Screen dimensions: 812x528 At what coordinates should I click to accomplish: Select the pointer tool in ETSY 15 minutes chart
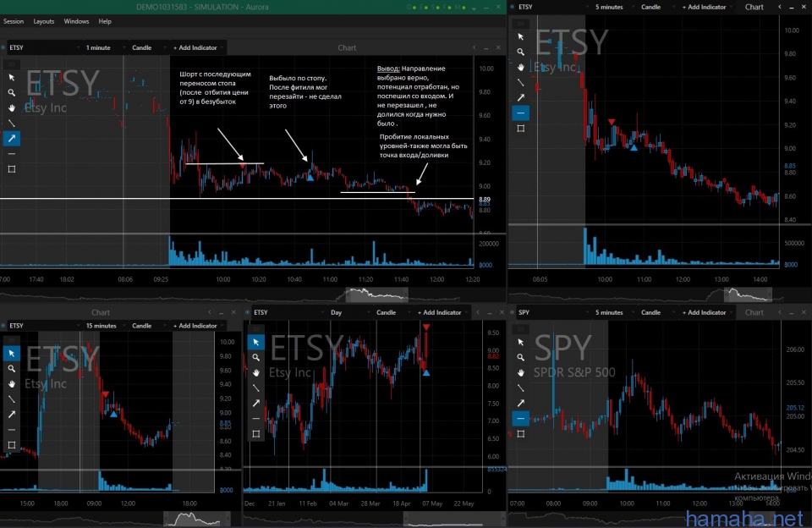[x=11, y=354]
